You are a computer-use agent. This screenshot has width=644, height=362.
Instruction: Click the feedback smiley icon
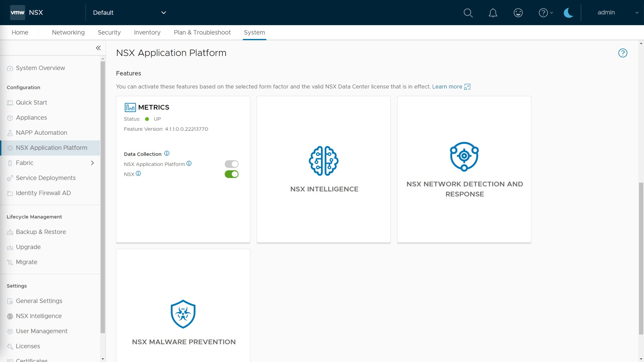pyautogui.click(x=518, y=13)
